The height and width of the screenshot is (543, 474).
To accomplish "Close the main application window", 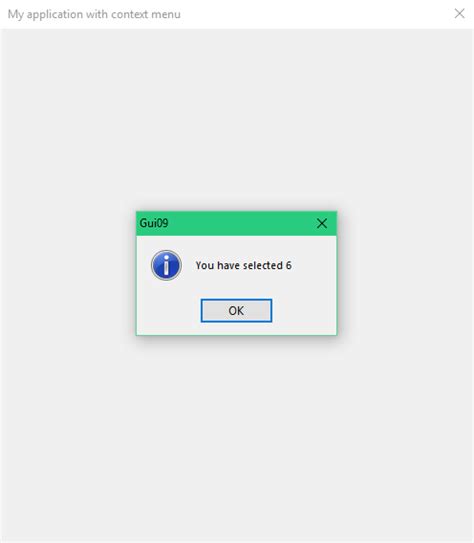I will pos(459,14).
